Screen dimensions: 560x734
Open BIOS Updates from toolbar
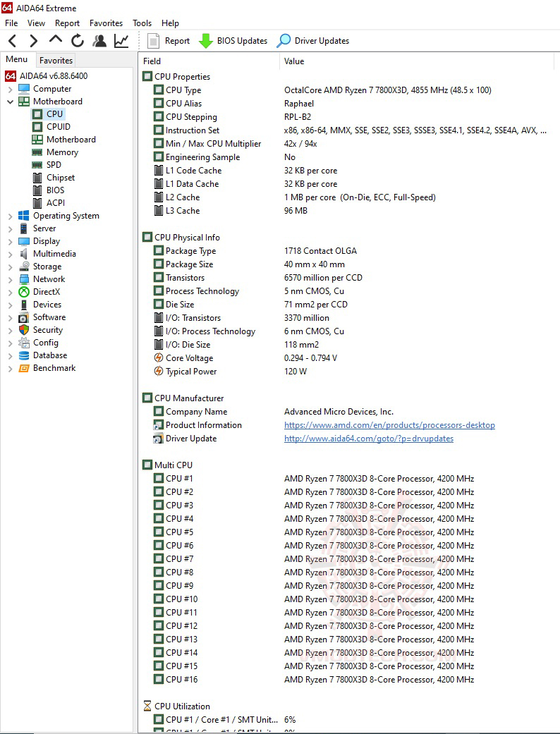pyautogui.click(x=233, y=41)
